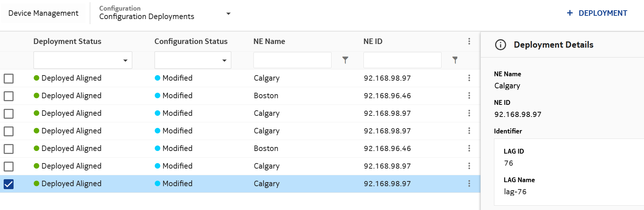The width and height of the screenshot is (644, 210).
Task: Click the NE Name filter funnel icon
Action: [345, 60]
